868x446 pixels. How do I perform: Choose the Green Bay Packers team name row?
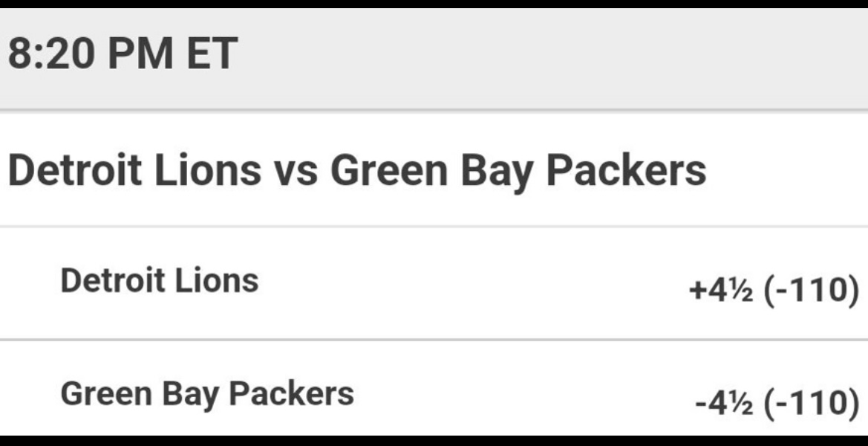tap(434, 389)
